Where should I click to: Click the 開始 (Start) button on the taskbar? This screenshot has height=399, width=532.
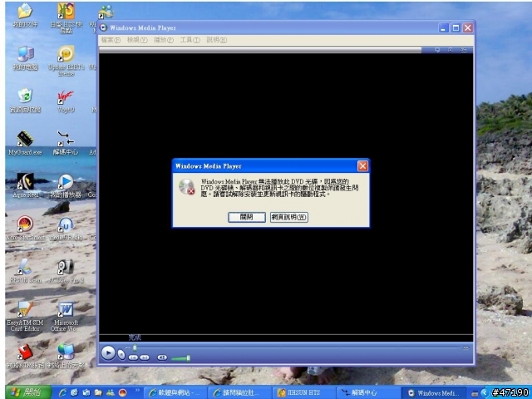tap(28, 392)
